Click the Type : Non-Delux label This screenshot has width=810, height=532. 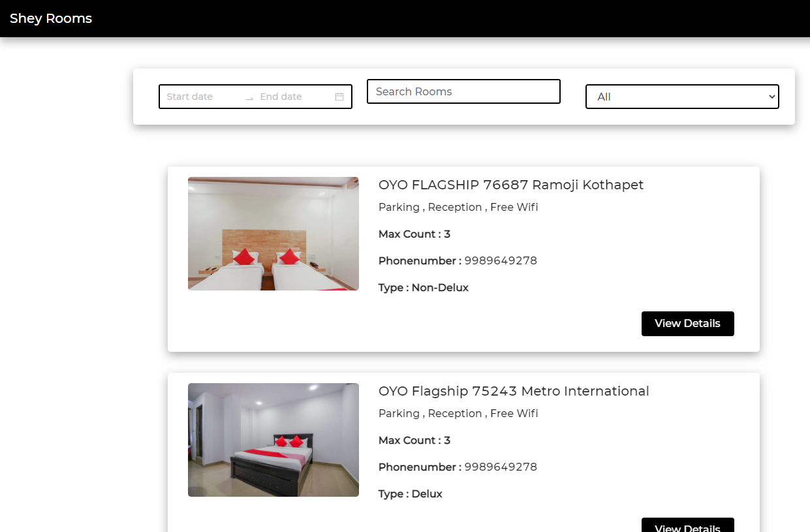tap(424, 288)
